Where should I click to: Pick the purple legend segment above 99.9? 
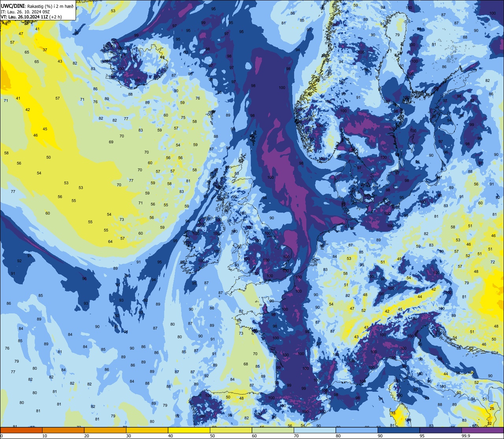[x=482, y=430]
